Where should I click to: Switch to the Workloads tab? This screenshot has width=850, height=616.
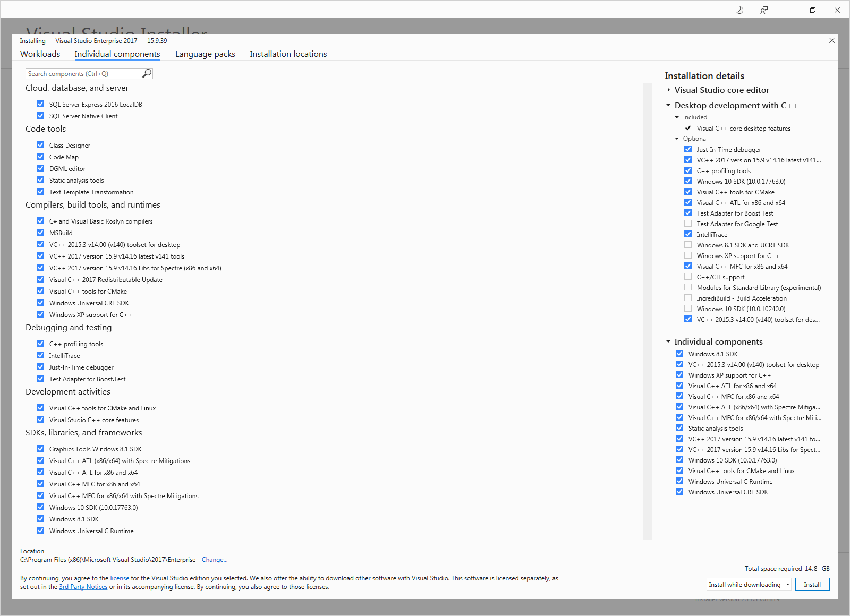click(x=40, y=54)
